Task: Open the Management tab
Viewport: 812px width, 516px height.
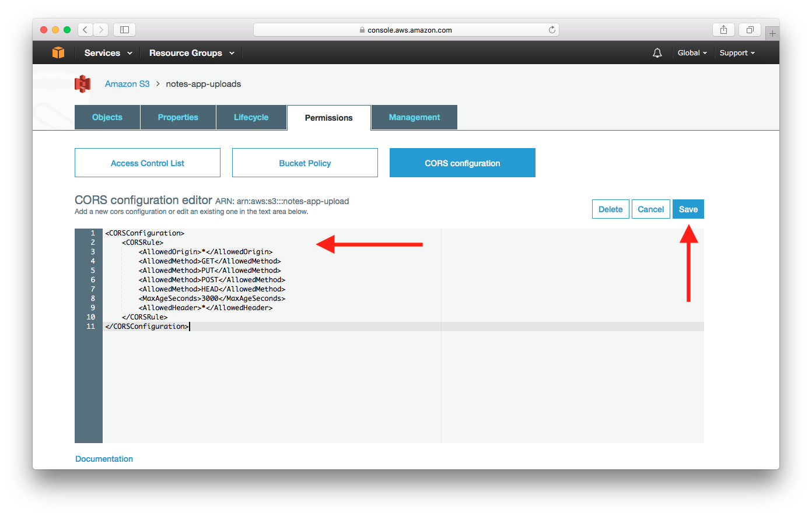Action: (x=414, y=117)
